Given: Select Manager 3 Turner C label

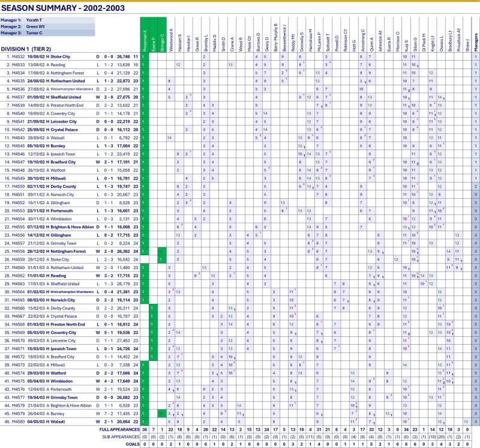Looking at the screenshot, I should coord(47,33).
